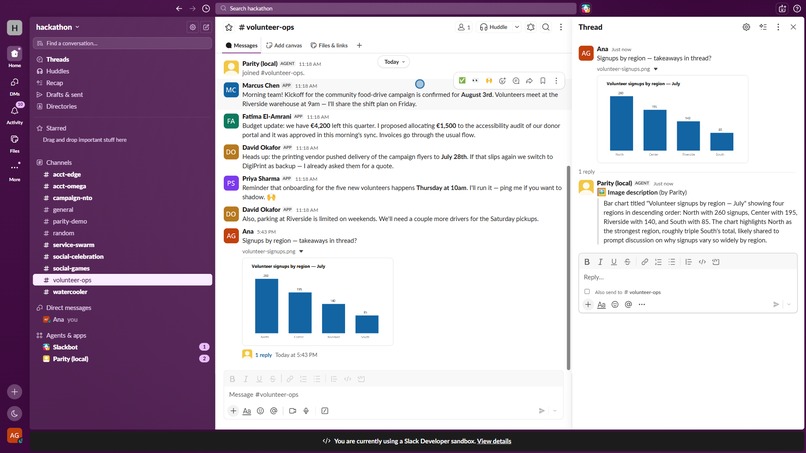Screen dimensions: 806x453
Task: Open the channel notification bell icon
Action: tap(530, 27)
